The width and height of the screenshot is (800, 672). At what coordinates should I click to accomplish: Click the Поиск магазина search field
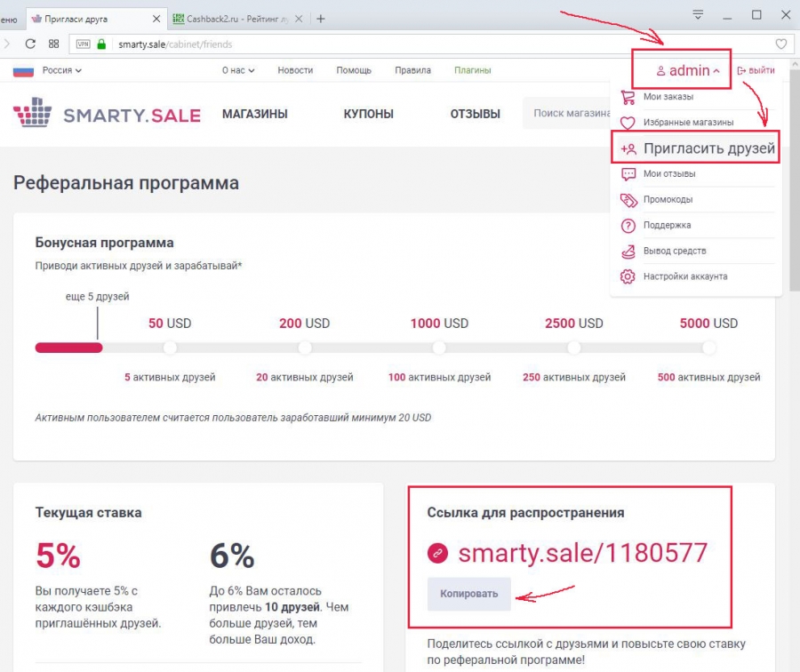(x=566, y=113)
